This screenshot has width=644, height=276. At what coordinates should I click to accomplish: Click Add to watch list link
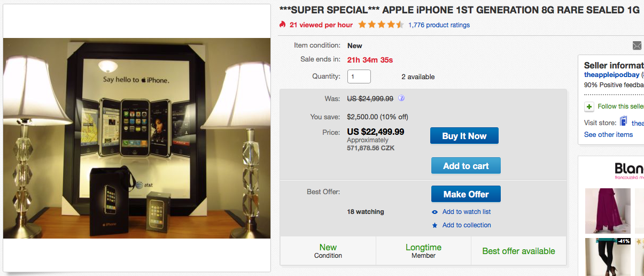[467, 212]
